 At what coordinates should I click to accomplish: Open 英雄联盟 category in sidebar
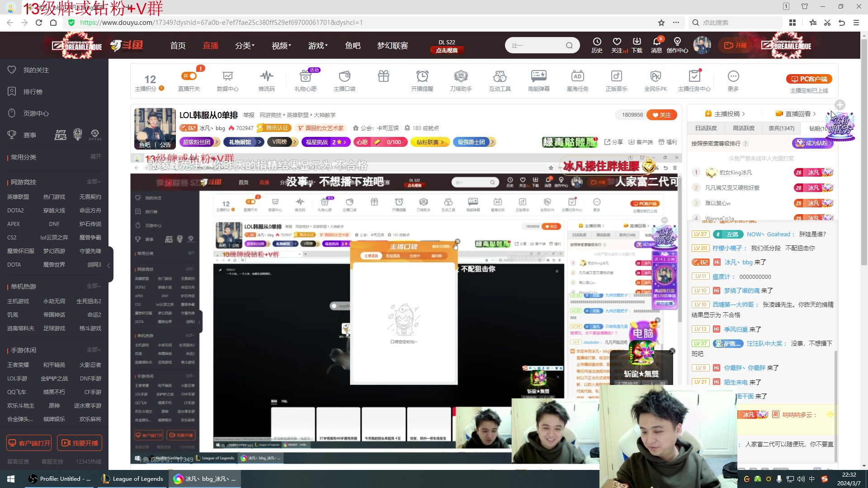[x=18, y=197]
